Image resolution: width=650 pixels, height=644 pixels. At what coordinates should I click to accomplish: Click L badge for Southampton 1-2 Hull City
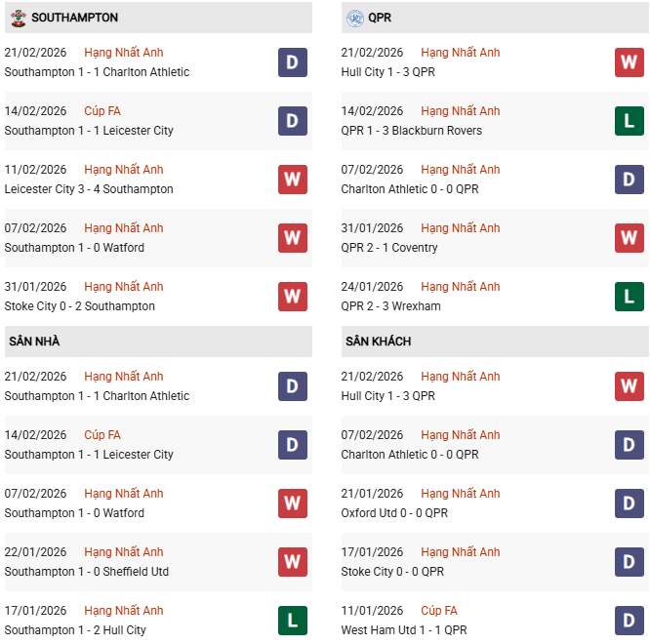coord(293,621)
